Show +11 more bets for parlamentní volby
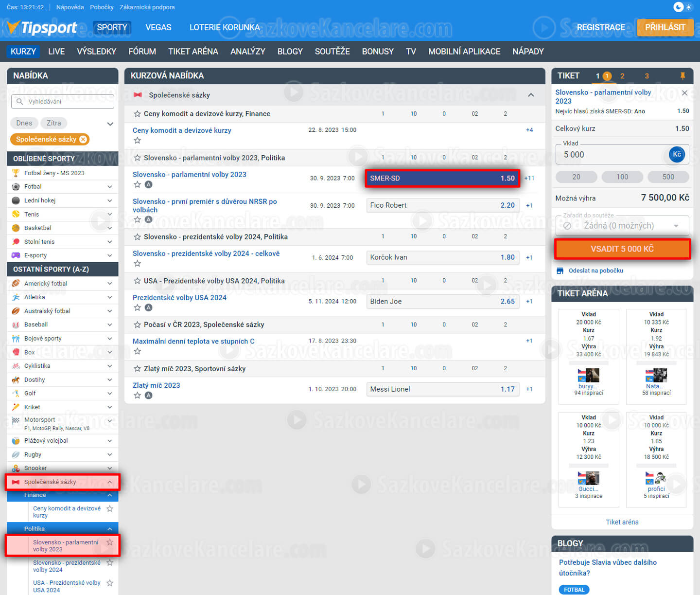 pyautogui.click(x=529, y=179)
